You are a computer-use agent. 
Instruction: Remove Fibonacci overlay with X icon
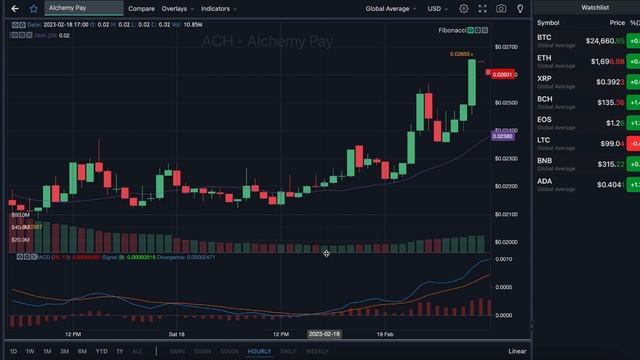[x=485, y=30]
